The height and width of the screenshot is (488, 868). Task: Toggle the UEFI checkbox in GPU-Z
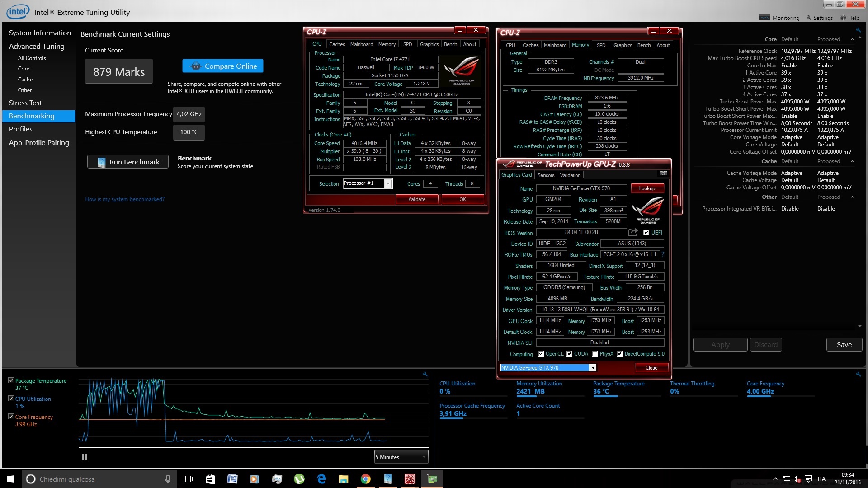click(x=646, y=233)
